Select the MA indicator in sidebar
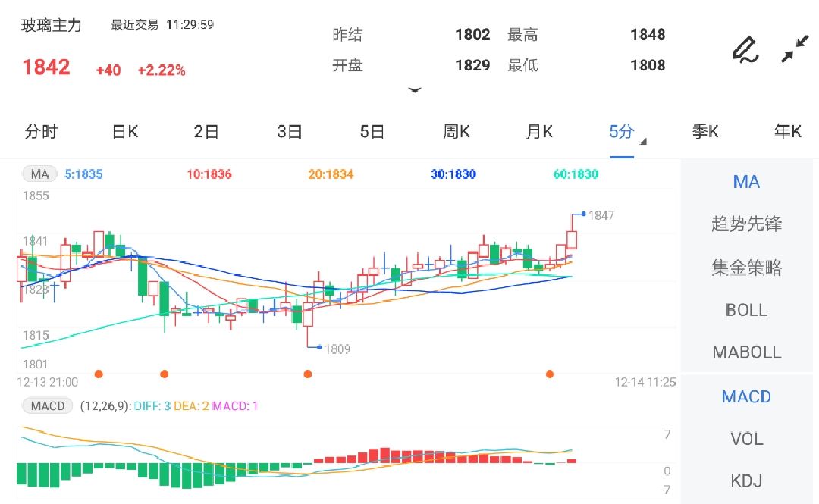 (x=746, y=182)
